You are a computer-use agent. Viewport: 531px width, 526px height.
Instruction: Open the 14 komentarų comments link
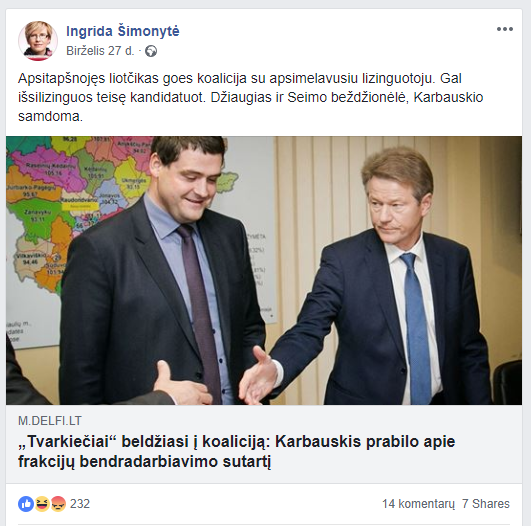[418, 504]
